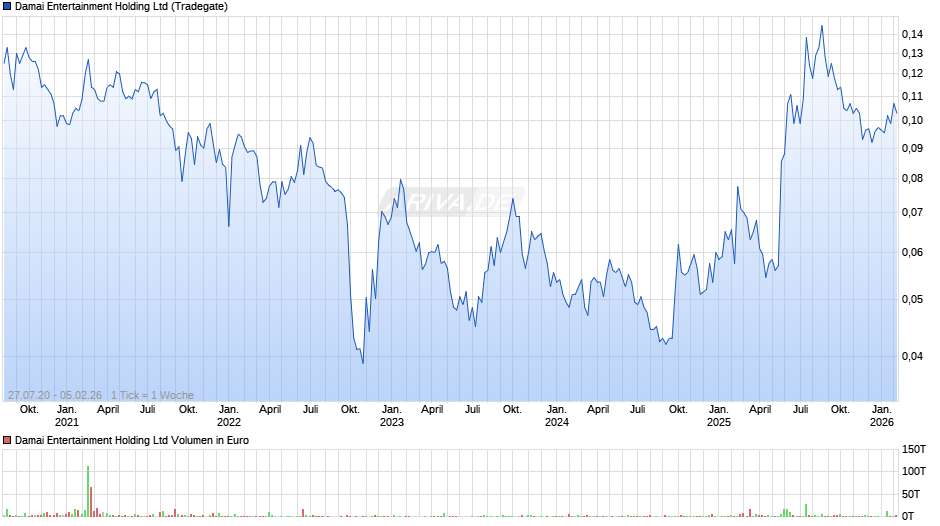The image size is (940, 526).
Task: Click the 'Jan. 2025' time axis label
Action: (x=719, y=416)
